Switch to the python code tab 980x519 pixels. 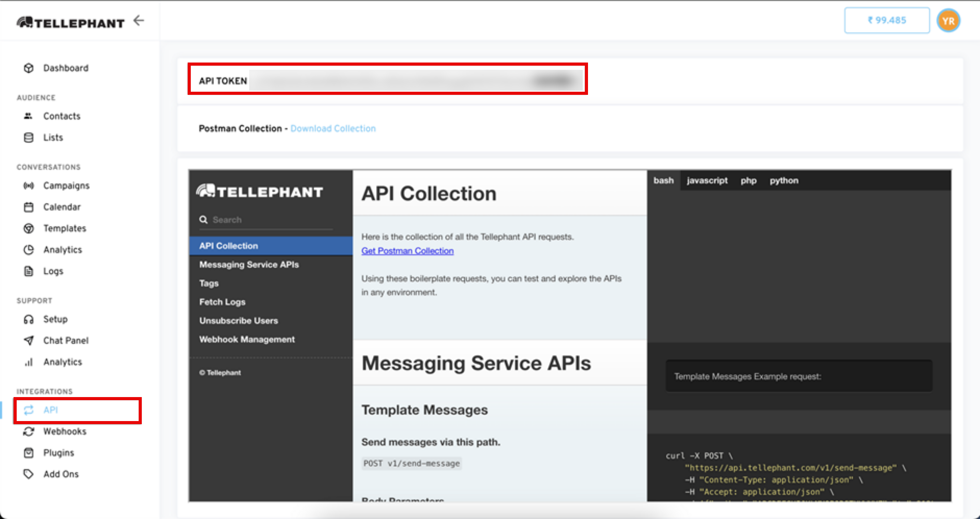pos(784,180)
